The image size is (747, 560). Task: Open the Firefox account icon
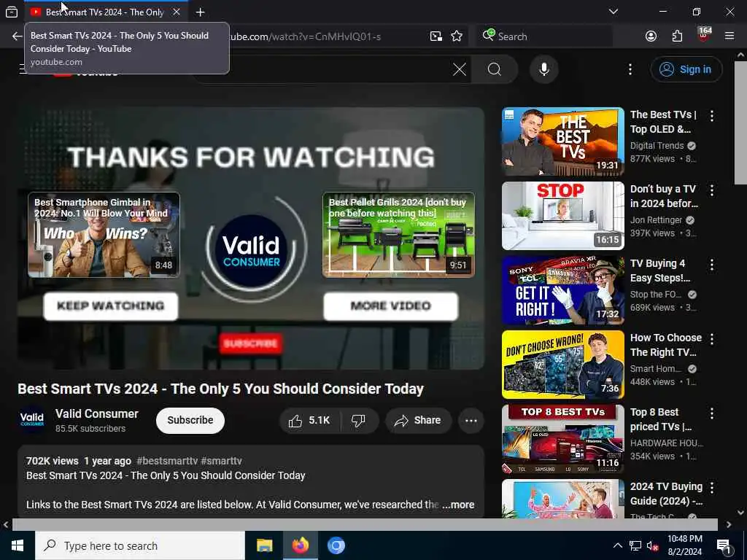pyautogui.click(x=651, y=36)
